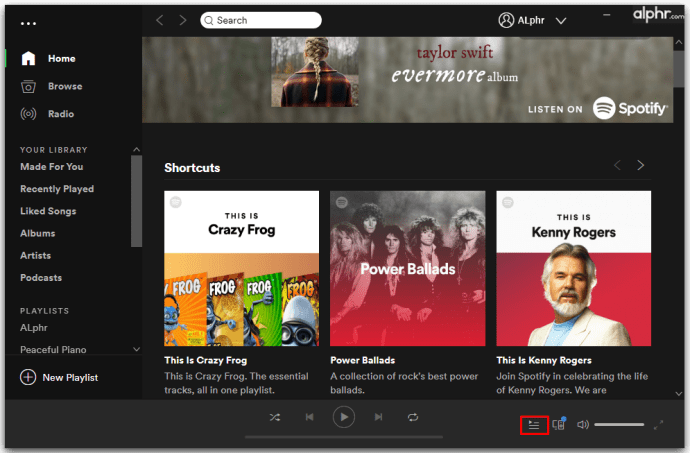Select Home text in sidebar
Image resolution: width=690 pixels, height=453 pixels.
(x=62, y=59)
